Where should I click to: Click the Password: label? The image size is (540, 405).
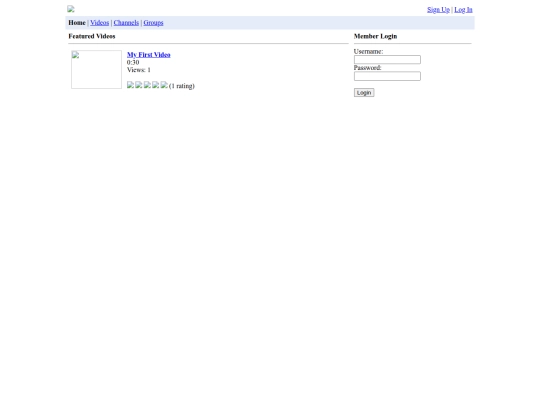tap(367, 68)
